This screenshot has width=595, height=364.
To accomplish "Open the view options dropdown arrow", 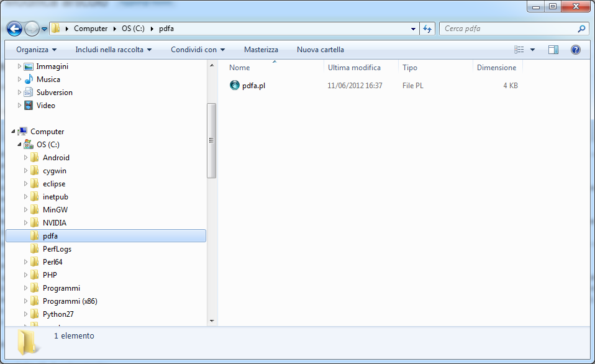I will point(532,50).
